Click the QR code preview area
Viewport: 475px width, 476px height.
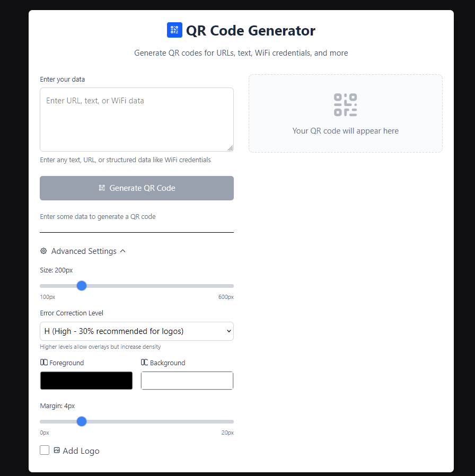point(345,113)
